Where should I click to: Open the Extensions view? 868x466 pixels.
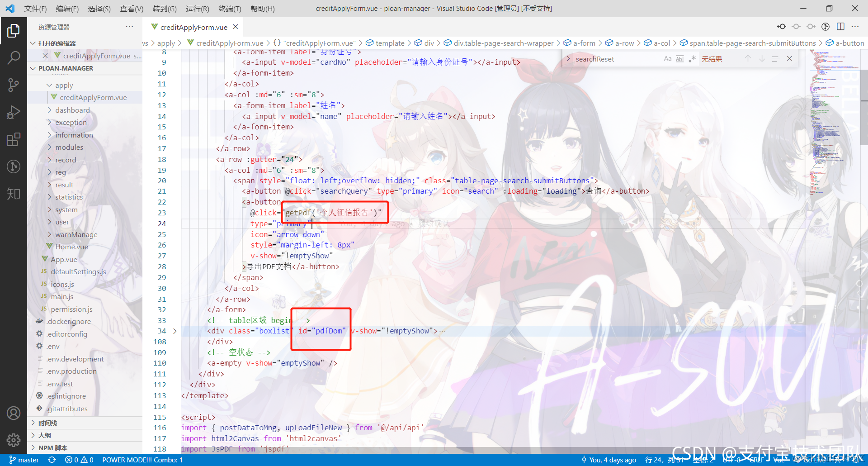(14, 139)
